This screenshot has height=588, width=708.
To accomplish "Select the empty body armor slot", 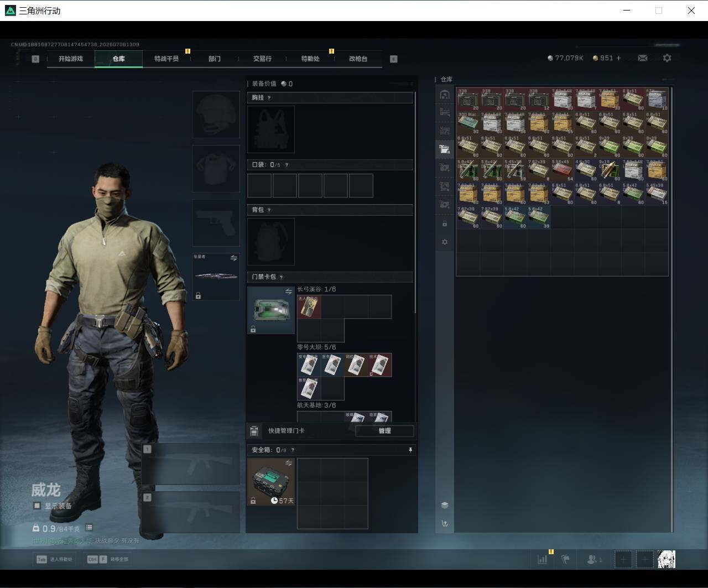I will (216, 169).
